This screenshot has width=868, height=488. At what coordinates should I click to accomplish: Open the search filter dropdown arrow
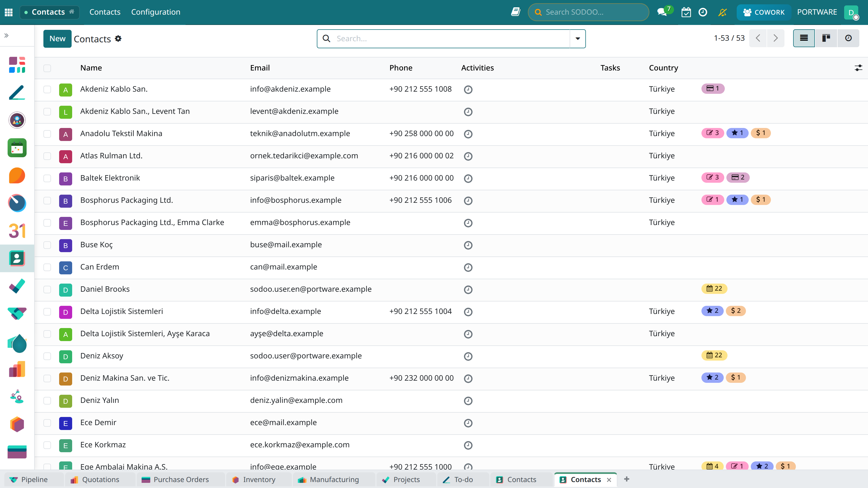(x=577, y=38)
